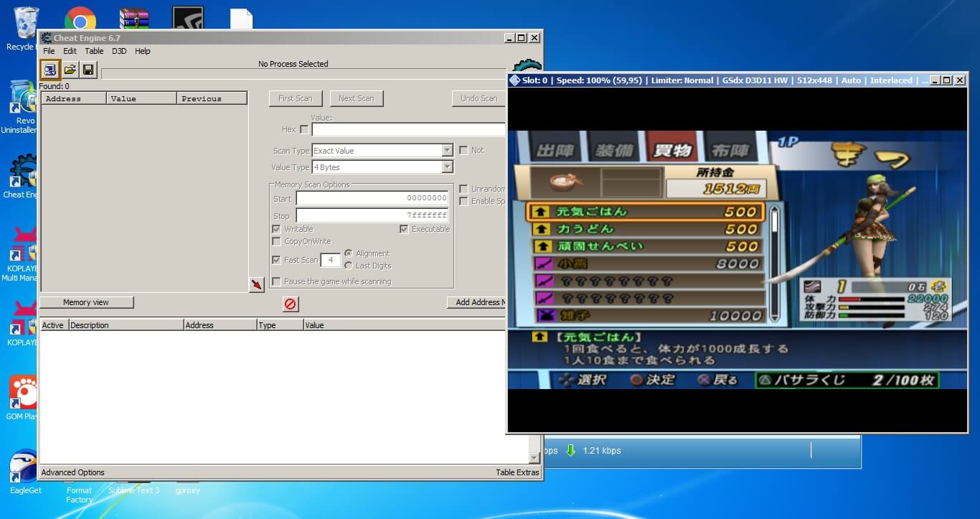Click the PCSX2 window title icon

(x=514, y=80)
